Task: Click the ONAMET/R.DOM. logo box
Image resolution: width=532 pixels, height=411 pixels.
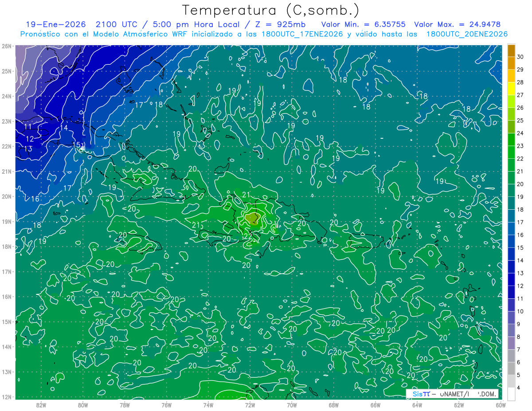Action: 453,394
